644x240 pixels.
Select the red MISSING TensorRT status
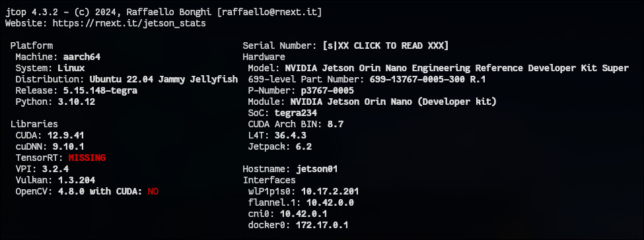coord(87,158)
